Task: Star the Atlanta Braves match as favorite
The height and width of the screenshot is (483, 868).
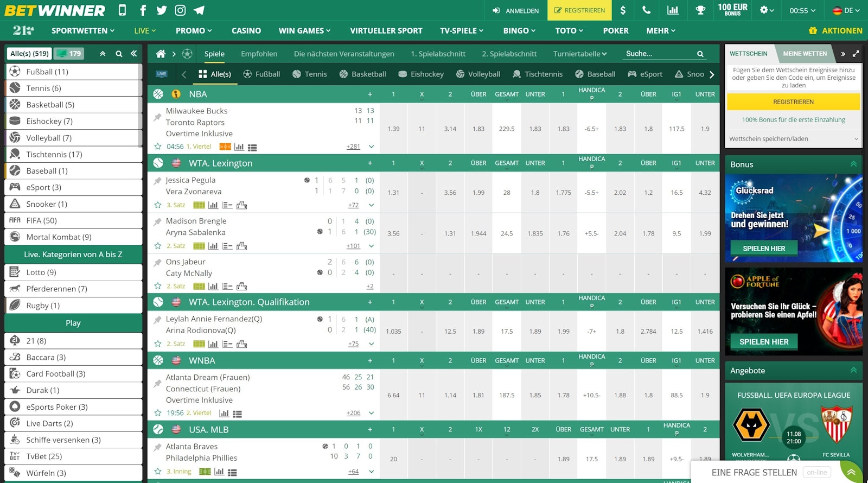Action: coord(158,472)
